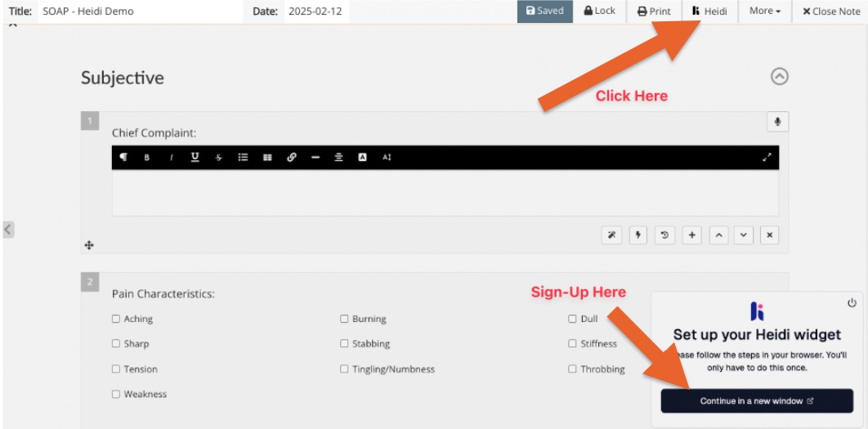The image size is (868, 429).
Task: Check the Tingling/Numbness checkbox
Action: coord(344,369)
